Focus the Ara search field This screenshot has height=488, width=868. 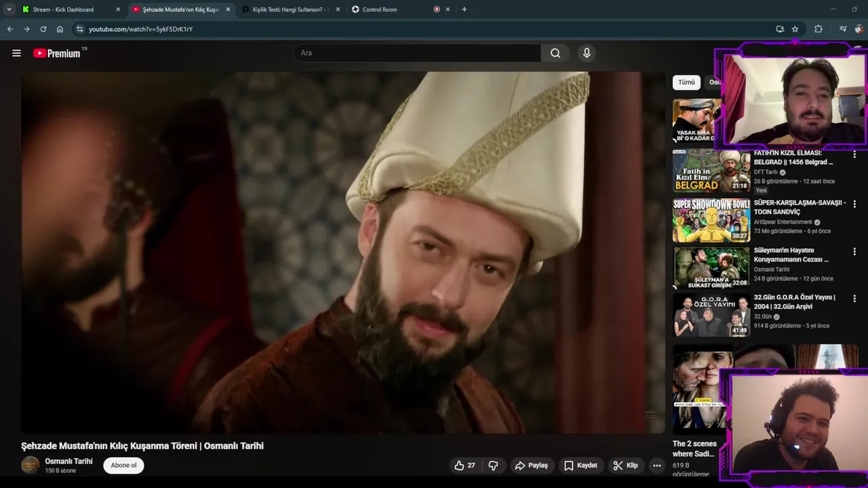(417, 53)
